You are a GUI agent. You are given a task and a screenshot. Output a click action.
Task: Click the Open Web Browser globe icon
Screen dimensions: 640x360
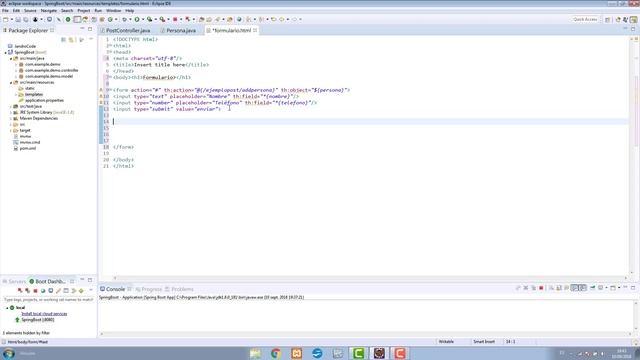click(239, 19)
